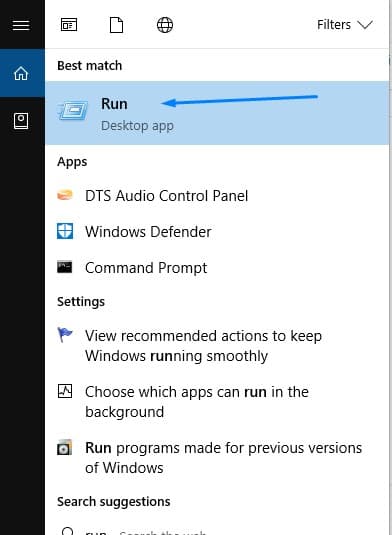Open Choose which apps can run in background

pyautogui.click(x=197, y=402)
